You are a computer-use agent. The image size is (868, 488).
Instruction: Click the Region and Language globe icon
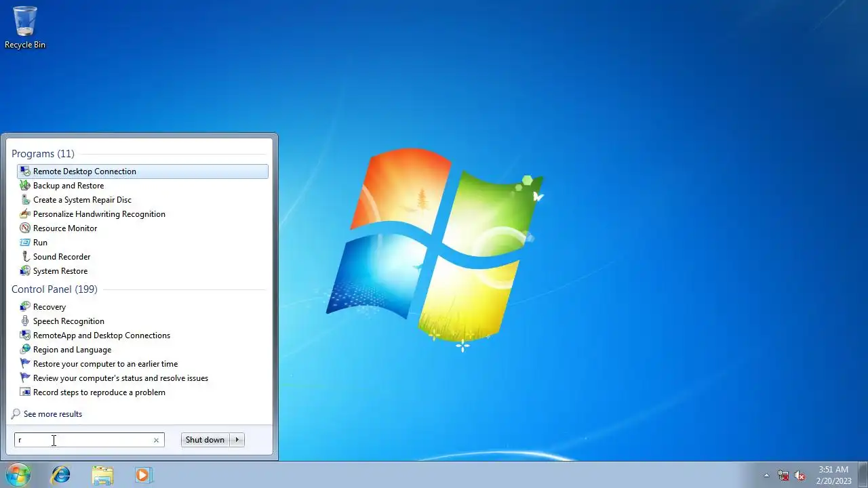pos(25,350)
